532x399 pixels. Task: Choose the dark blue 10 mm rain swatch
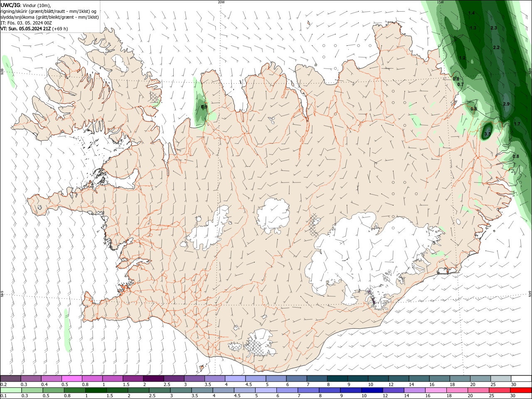372,390
